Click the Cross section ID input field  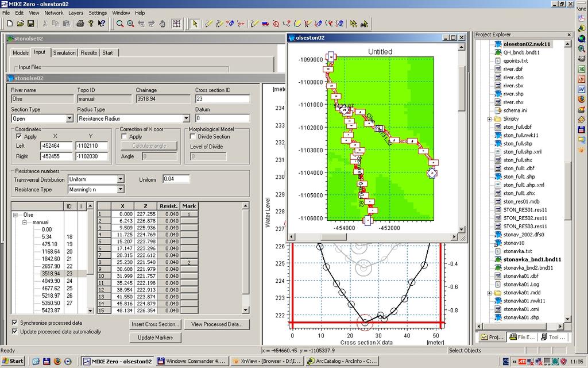222,99
